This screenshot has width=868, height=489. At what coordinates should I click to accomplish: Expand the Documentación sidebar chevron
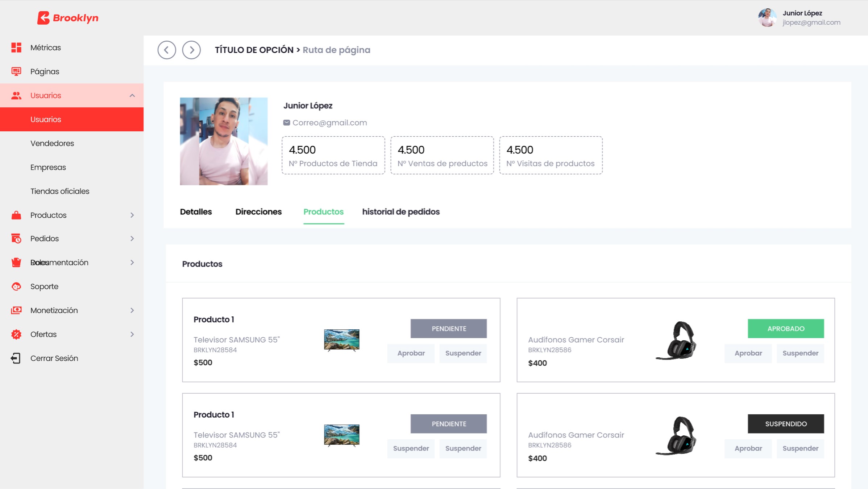(132, 262)
